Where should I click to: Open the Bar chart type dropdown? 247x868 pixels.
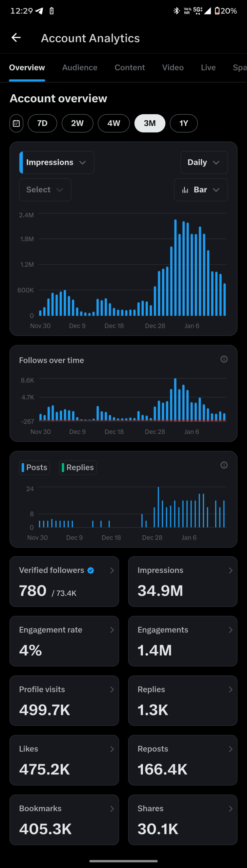[x=201, y=190]
